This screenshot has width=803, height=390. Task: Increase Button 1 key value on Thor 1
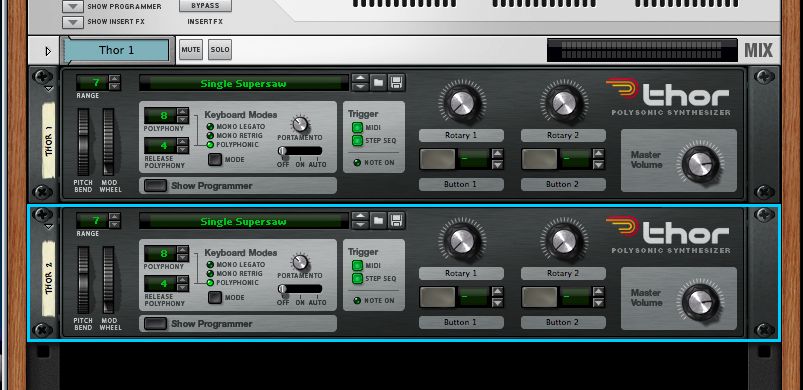[497, 154]
